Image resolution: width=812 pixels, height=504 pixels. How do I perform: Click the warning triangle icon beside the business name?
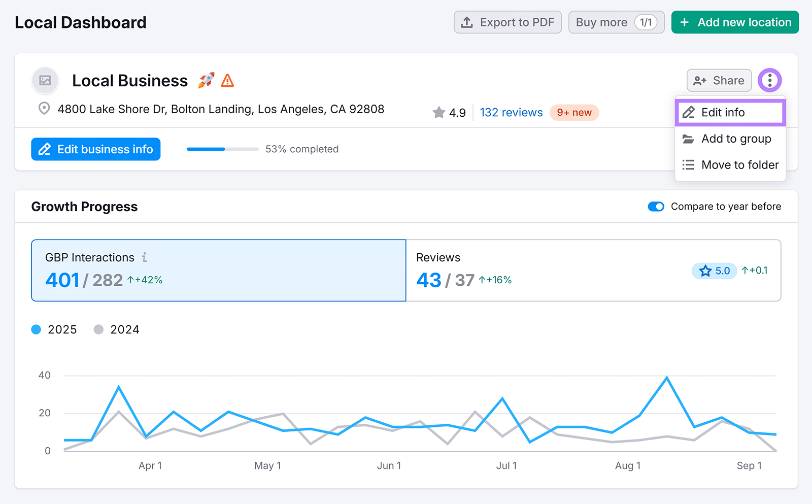227,80
